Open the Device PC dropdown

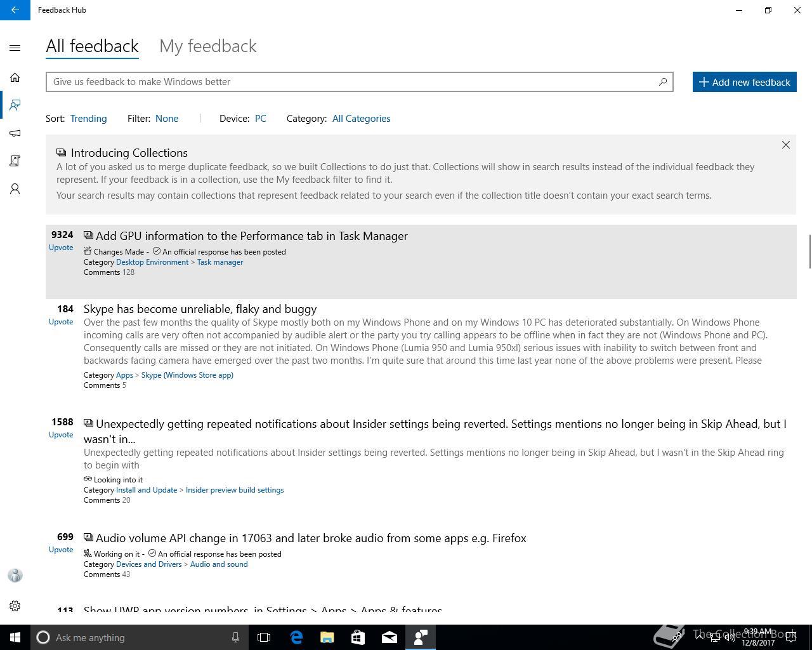pyautogui.click(x=261, y=119)
